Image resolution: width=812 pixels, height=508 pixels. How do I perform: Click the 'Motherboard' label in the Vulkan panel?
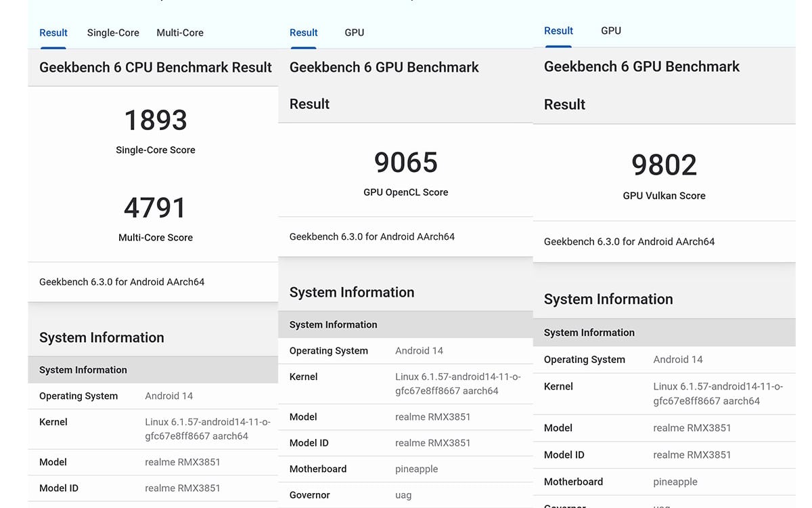[574, 482]
